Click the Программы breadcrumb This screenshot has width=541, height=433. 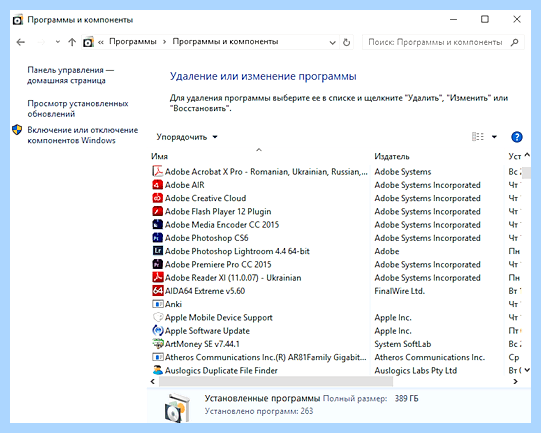tap(133, 42)
